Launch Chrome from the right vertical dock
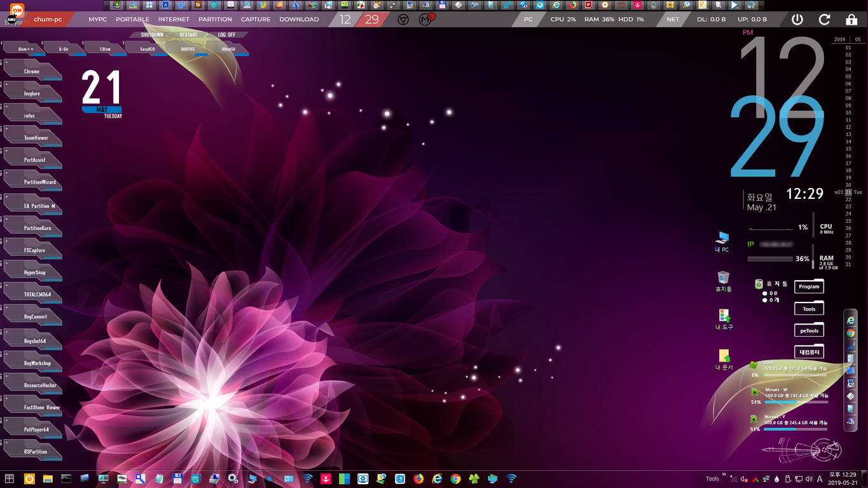Image resolution: width=868 pixels, height=488 pixels. click(851, 333)
